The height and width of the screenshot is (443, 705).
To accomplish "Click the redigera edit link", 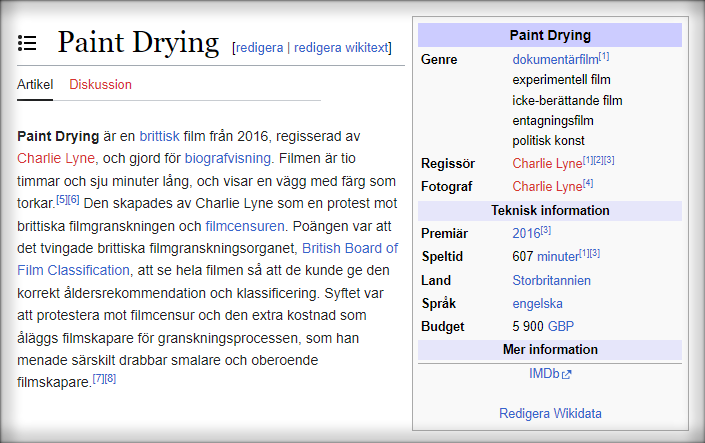I will point(259,47).
